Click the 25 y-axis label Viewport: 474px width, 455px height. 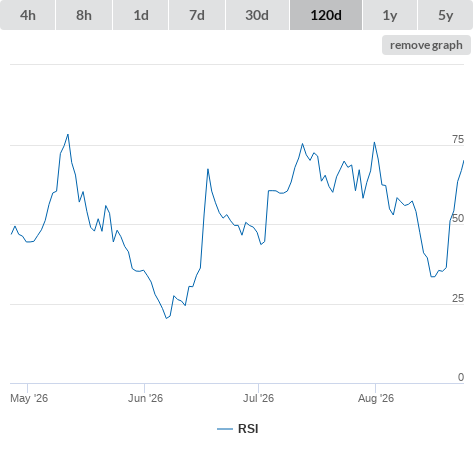(x=458, y=298)
